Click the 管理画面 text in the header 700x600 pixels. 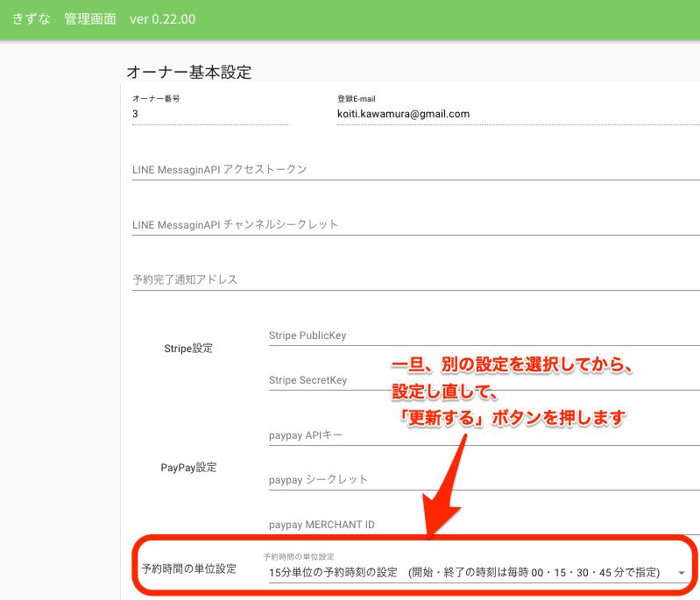(x=90, y=19)
